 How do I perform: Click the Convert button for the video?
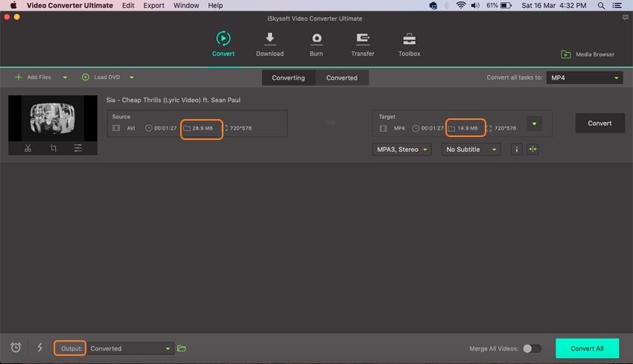pos(599,124)
